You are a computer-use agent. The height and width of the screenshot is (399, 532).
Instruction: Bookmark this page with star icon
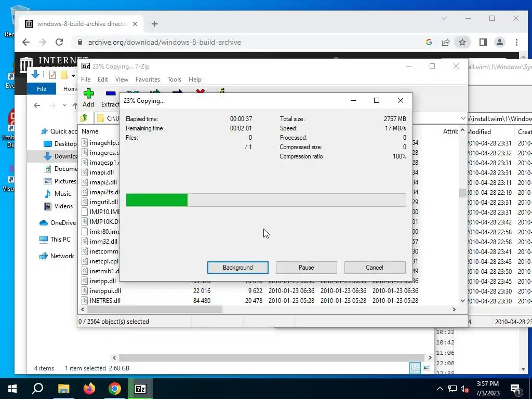tap(462, 42)
